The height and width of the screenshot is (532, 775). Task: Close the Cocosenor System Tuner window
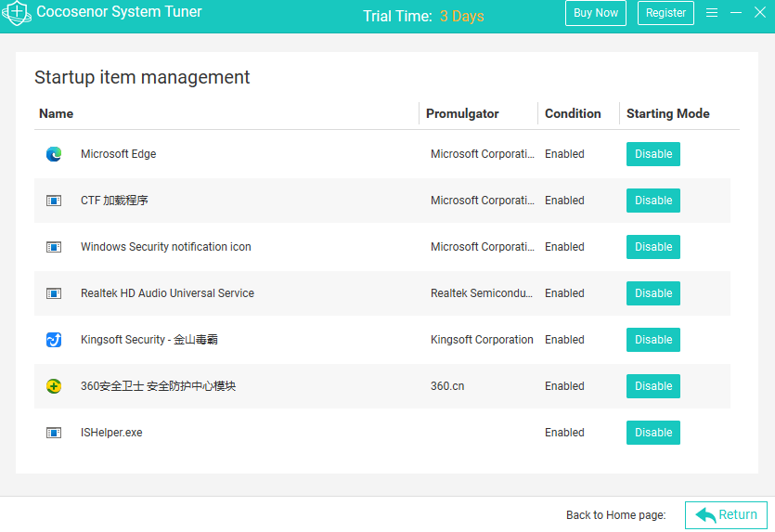[x=760, y=12]
